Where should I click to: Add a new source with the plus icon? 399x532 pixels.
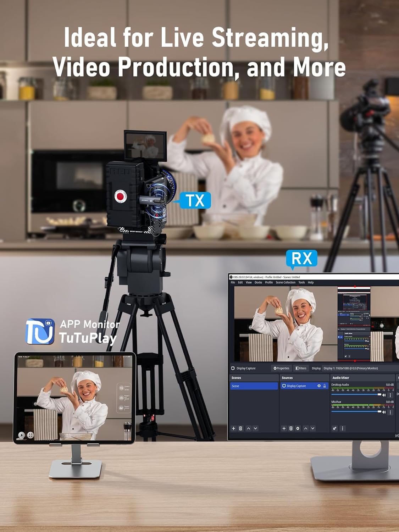[284, 428]
